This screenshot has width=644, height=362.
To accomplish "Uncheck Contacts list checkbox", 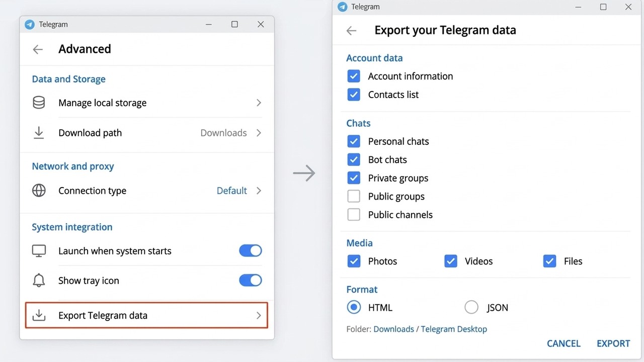I will (354, 95).
